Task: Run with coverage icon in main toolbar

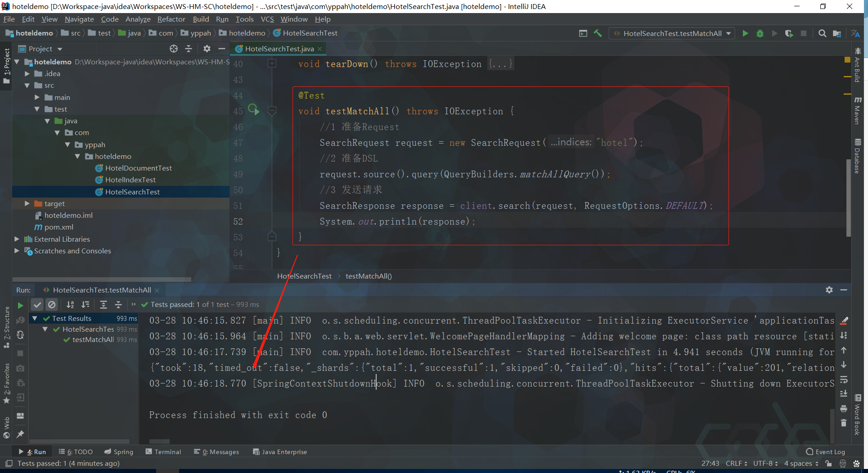Action: tap(789, 33)
